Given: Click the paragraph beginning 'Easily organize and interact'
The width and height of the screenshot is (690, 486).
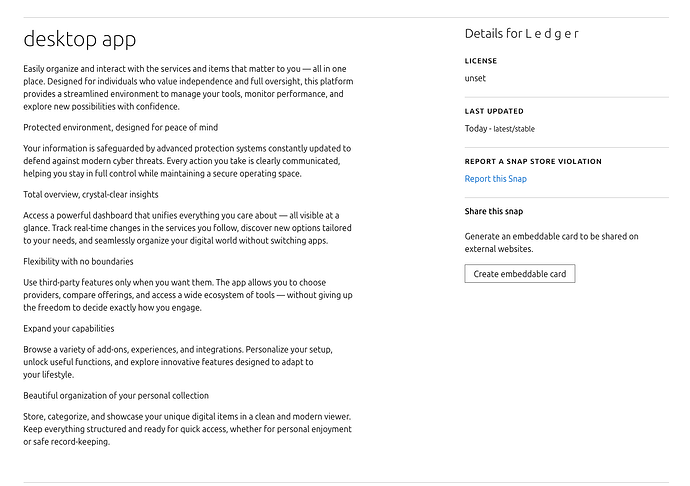Looking at the screenshot, I should [188, 87].
